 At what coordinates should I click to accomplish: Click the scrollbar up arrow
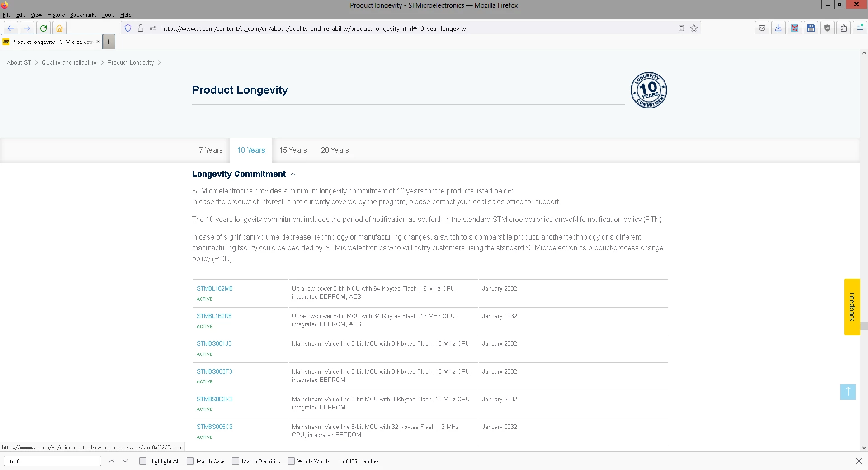[x=864, y=53]
